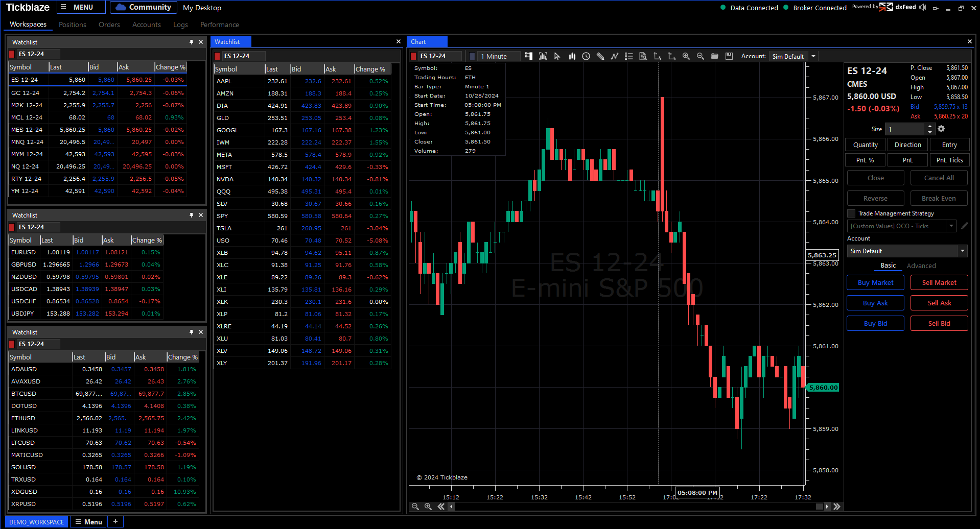Select NVDA row in stocks Watchlist

(302, 179)
